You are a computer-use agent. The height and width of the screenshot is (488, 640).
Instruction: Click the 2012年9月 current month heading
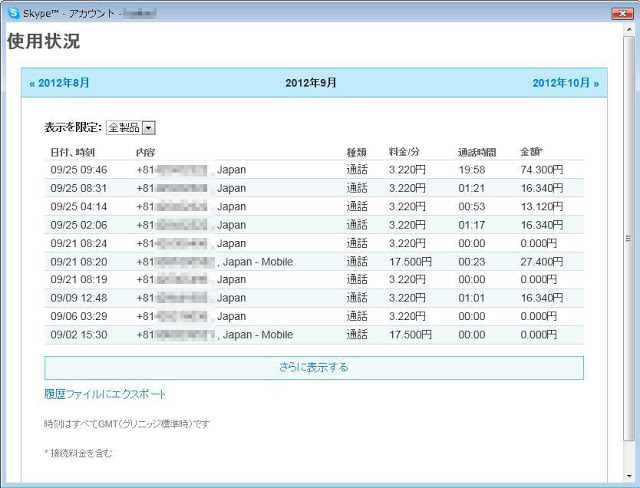coord(312,83)
